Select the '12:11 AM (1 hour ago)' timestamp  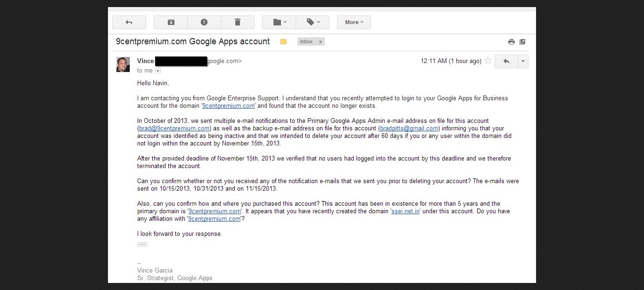coord(451,61)
